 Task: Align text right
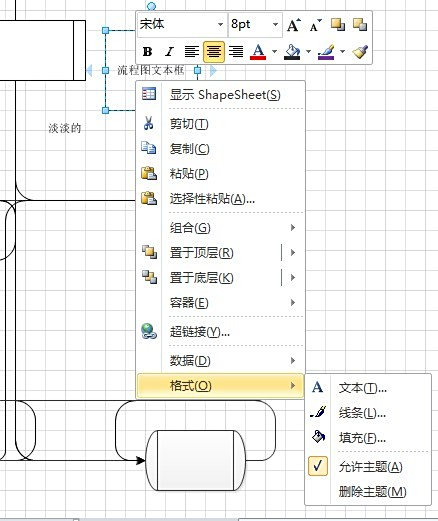[x=236, y=52]
